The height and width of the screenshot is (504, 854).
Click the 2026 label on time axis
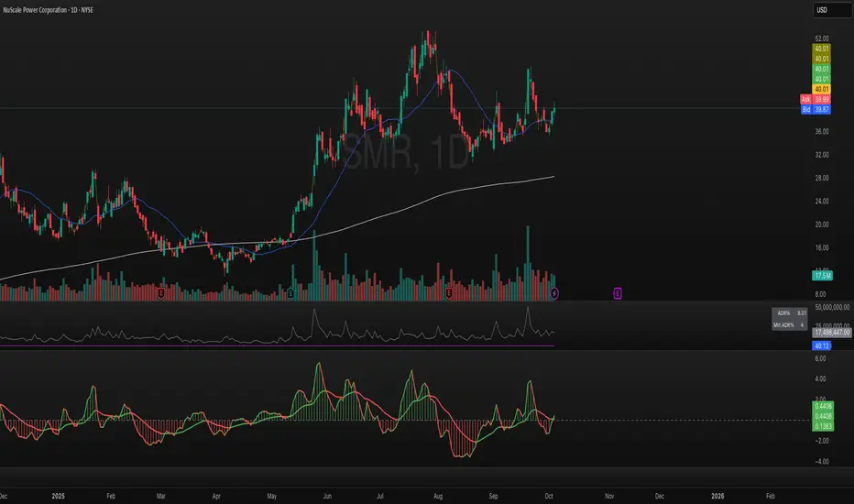coord(717,496)
